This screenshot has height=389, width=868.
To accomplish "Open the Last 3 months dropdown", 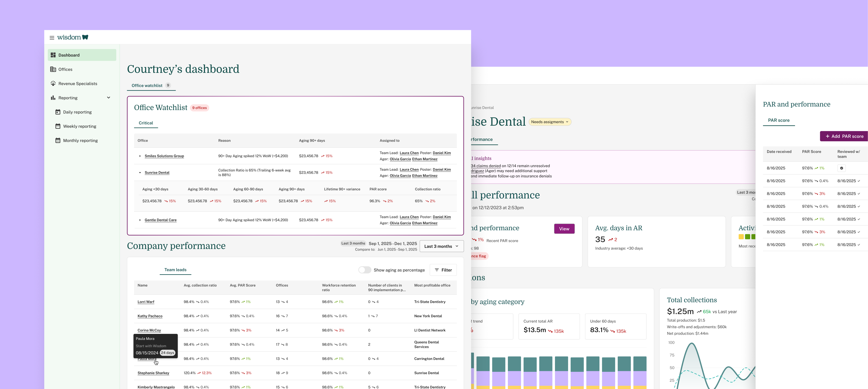I will pos(441,246).
